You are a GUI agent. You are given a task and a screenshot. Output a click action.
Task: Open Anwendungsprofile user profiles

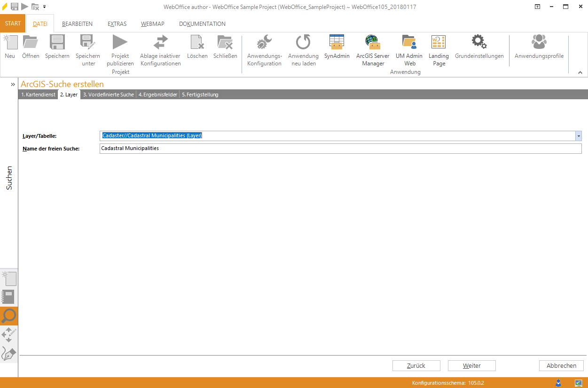539,43
